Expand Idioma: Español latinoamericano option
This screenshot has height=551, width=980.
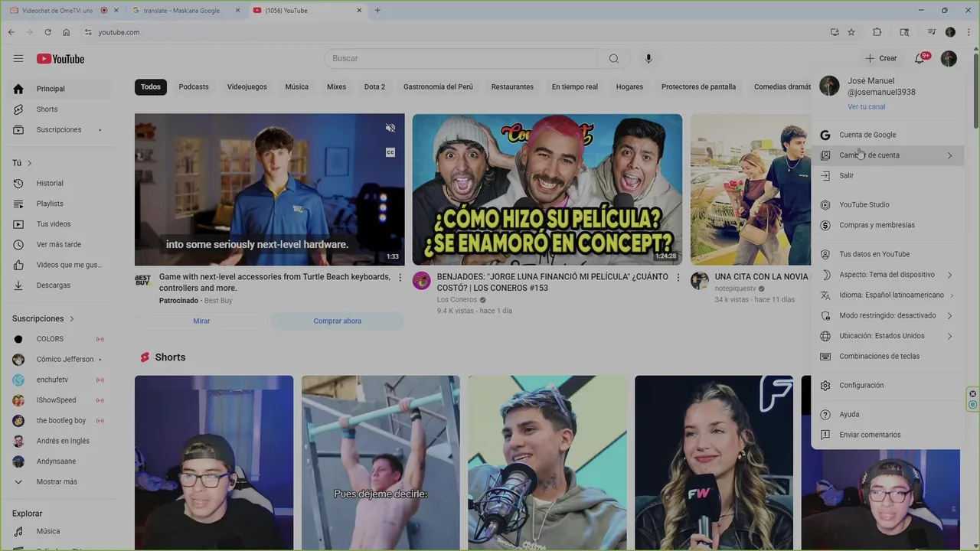[x=887, y=295]
